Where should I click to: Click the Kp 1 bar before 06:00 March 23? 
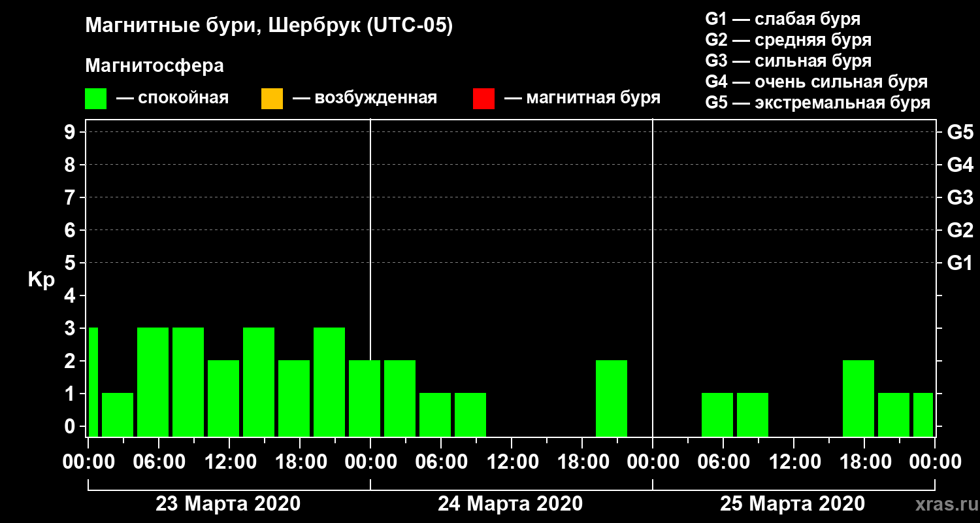pos(118,414)
